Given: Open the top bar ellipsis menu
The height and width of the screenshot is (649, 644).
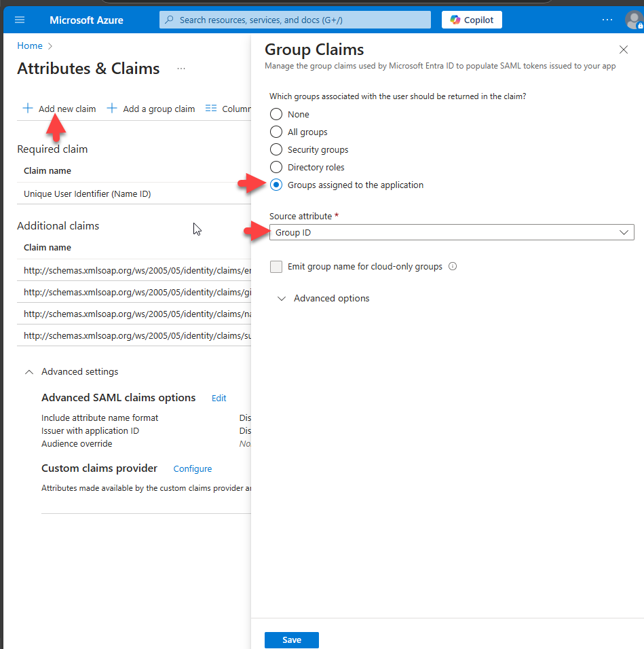Looking at the screenshot, I should (x=607, y=20).
